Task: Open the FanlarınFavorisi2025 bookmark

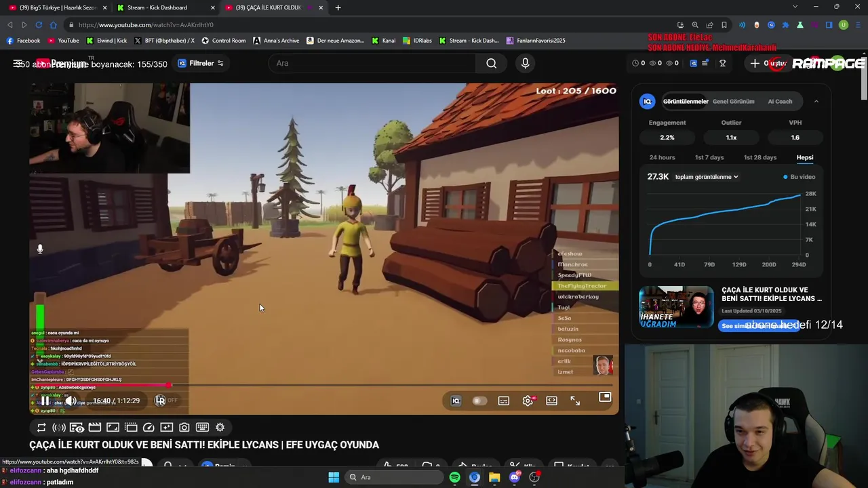Action: pyautogui.click(x=536, y=41)
